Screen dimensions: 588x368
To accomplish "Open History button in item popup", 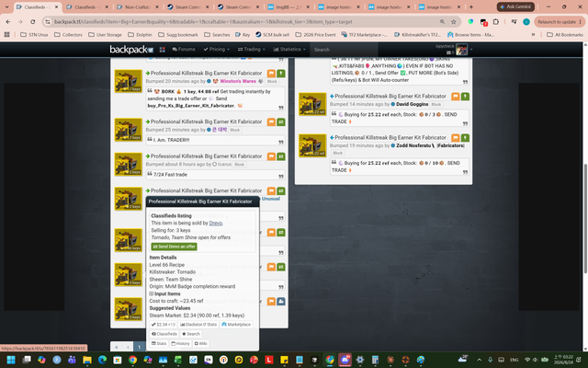I will (x=180, y=343).
